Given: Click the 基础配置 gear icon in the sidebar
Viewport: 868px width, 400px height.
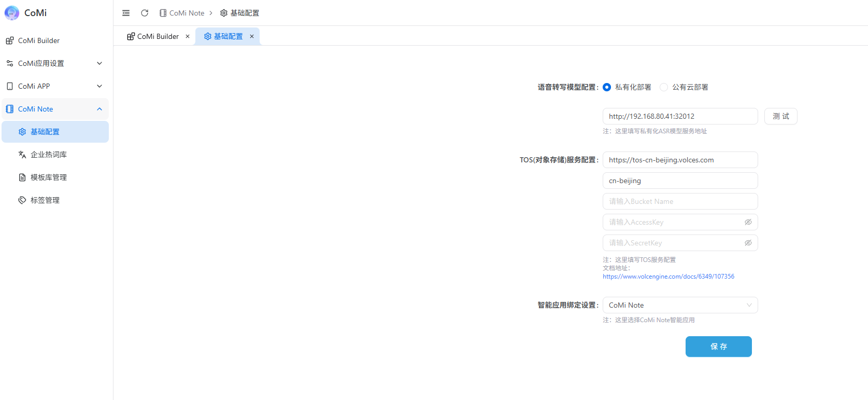Looking at the screenshot, I should pos(22,132).
